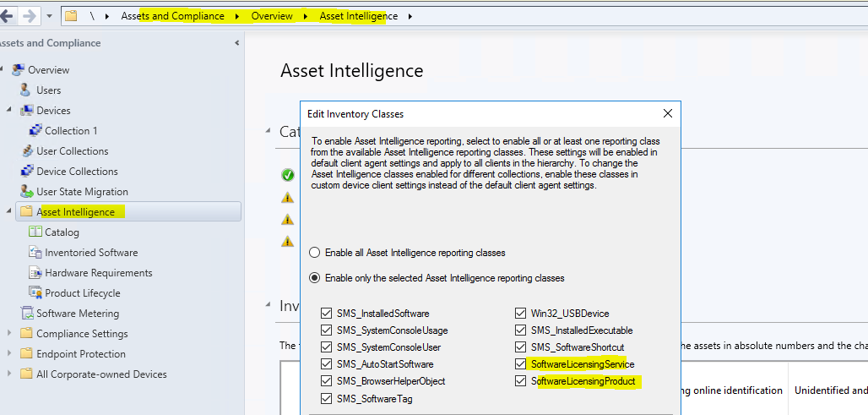Toggle SoftwareLicensingProduct checkbox
Screen dimensions: 868x415
[x=520, y=381]
